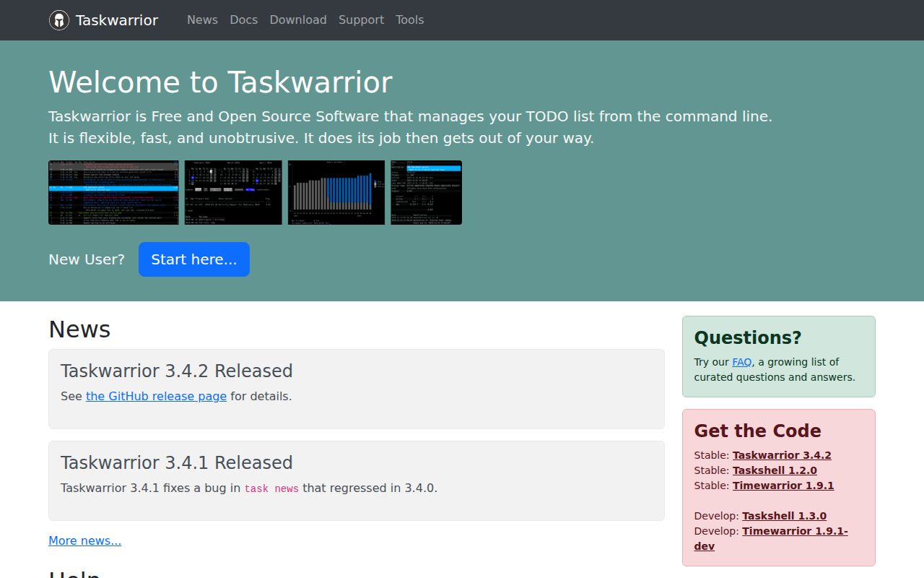Download stable Taskshell 1.2.0
The image size is (924, 578).
coord(775,470)
